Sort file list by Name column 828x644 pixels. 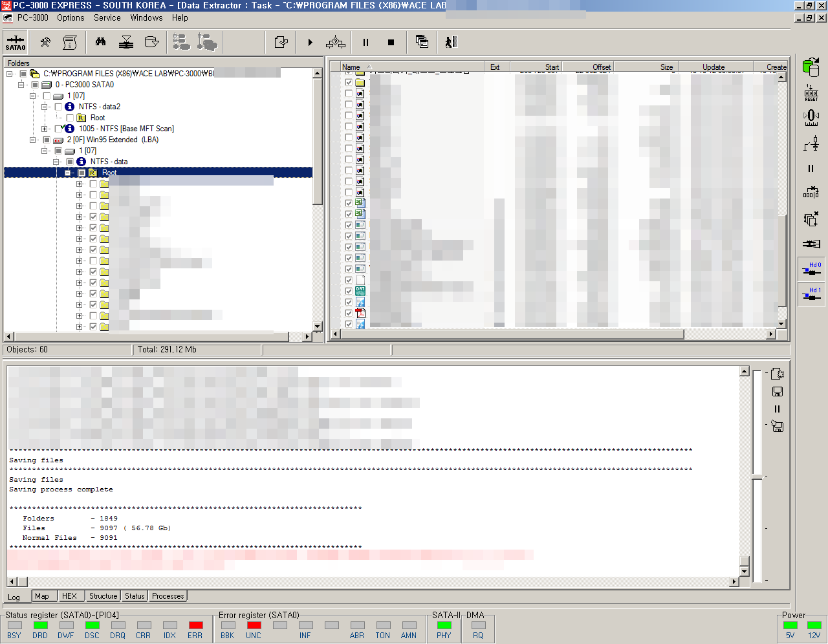[412, 67]
